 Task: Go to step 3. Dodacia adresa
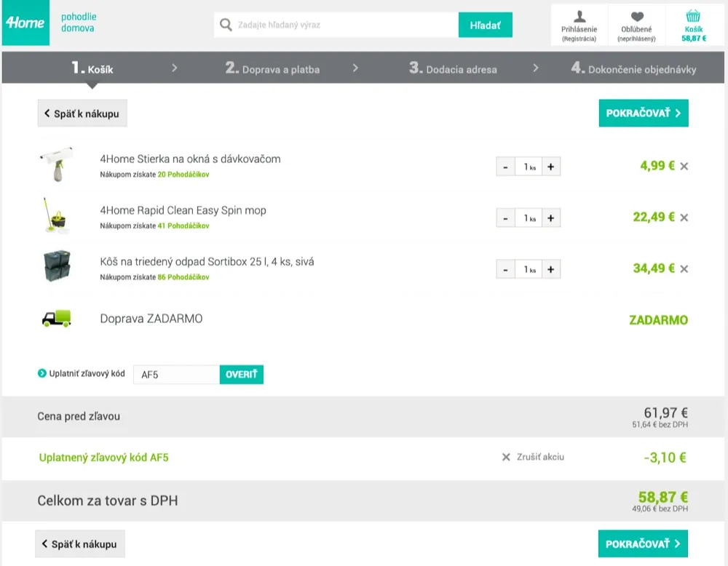453,68
